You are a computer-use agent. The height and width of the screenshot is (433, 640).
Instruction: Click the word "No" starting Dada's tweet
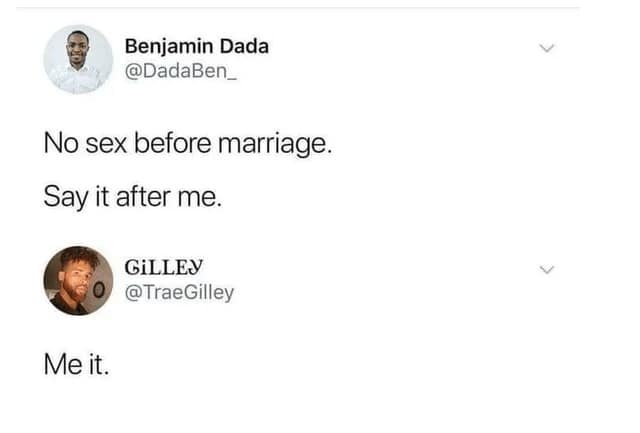(x=60, y=144)
